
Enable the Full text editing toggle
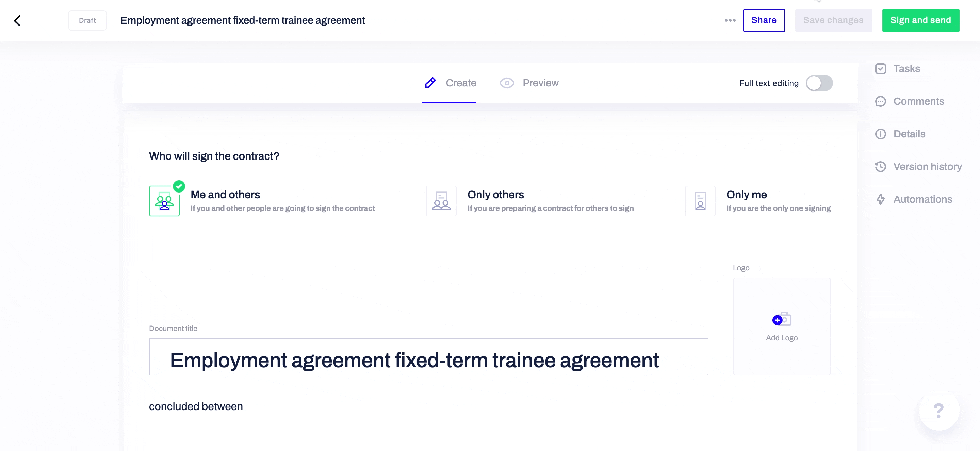[819, 83]
